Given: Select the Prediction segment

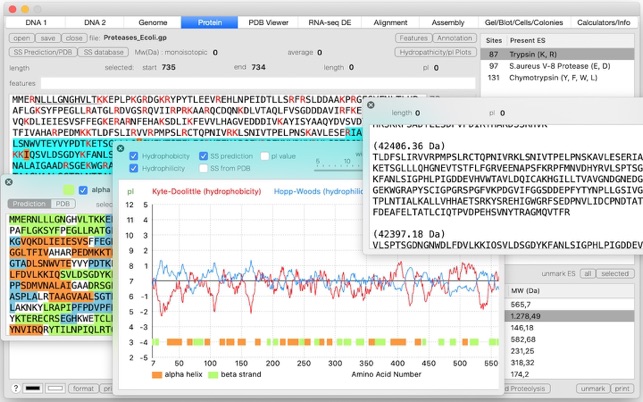Looking at the screenshot, I should tap(29, 204).
